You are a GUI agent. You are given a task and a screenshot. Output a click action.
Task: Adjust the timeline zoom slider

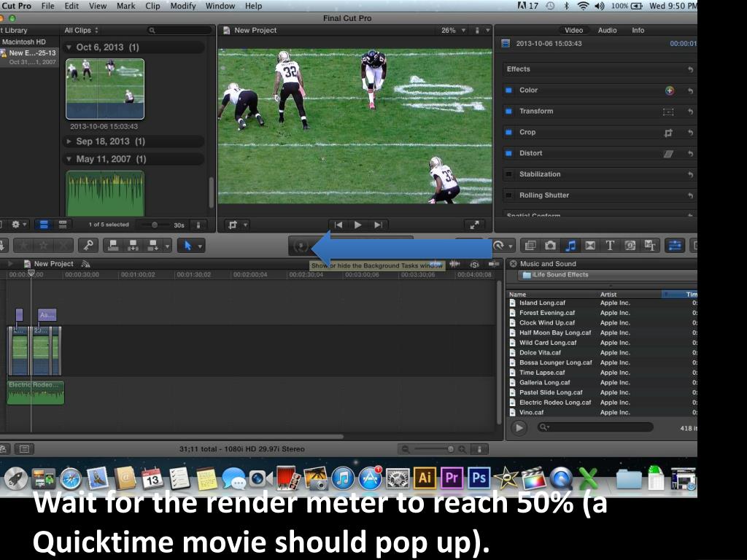[x=450, y=448]
